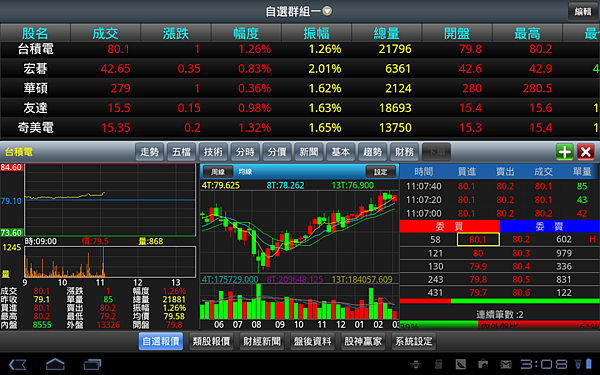Close the 台積電 detail panel
Image resolution: width=600 pixels, height=375 pixels.
tap(585, 152)
